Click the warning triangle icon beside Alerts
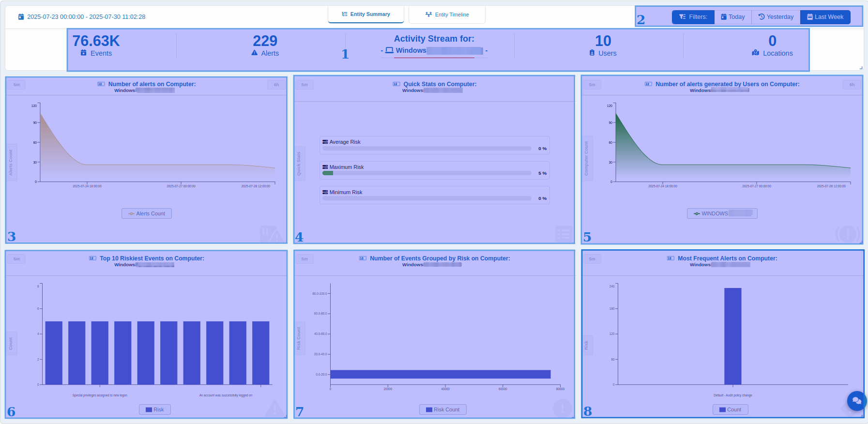The width and height of the screenshot is (868, 424). point(255,53)
